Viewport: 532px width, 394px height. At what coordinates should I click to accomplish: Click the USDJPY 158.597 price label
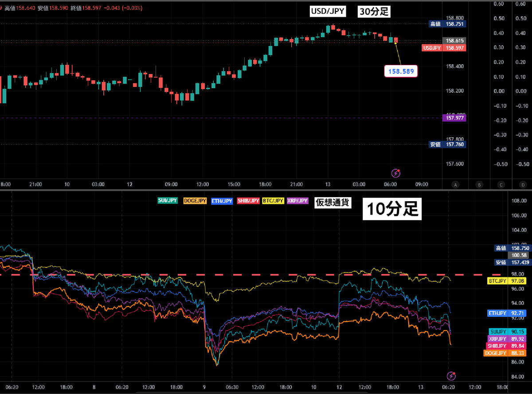[x=444, y=48]
